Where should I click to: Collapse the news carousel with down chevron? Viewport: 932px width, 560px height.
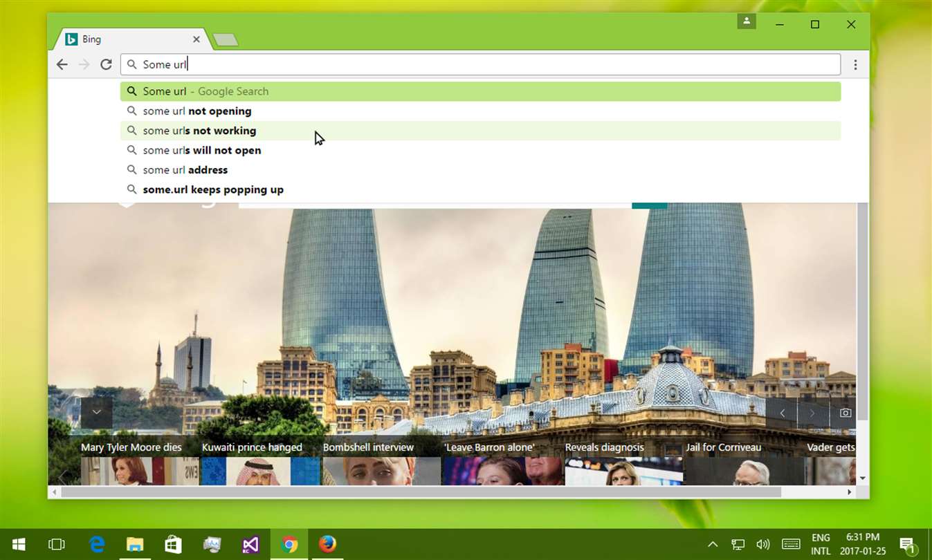[x=97, y=412]
